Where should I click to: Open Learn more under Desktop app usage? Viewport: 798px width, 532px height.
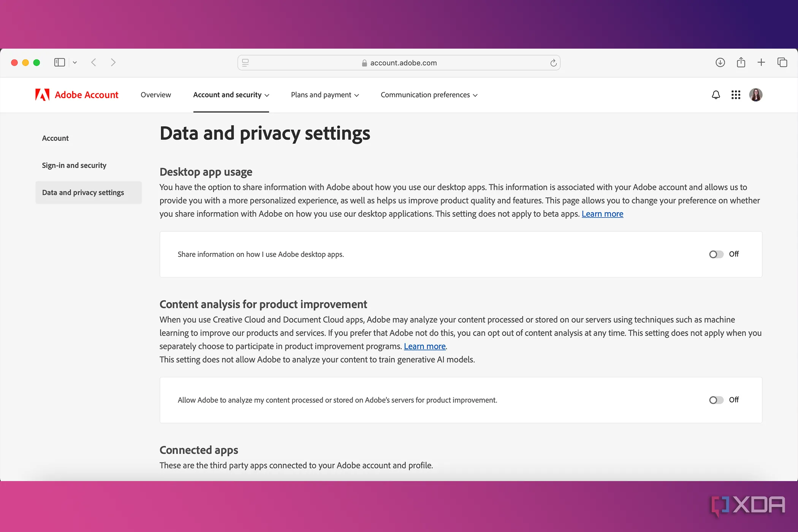(602, 214)
